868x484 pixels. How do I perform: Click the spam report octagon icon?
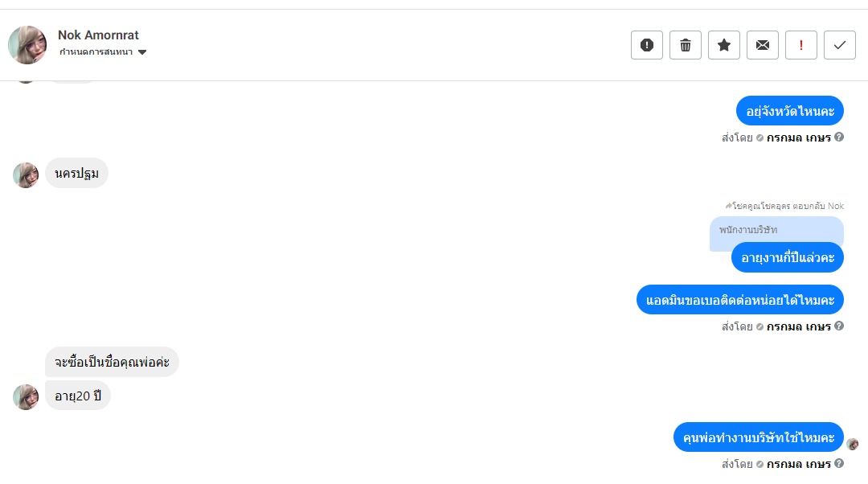(647, 45)
